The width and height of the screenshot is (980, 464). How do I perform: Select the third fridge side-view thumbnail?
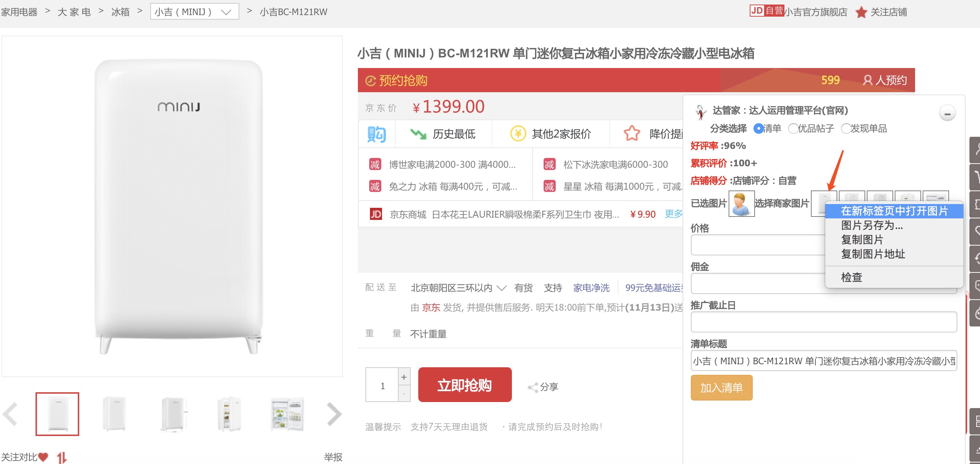point(173,414)
